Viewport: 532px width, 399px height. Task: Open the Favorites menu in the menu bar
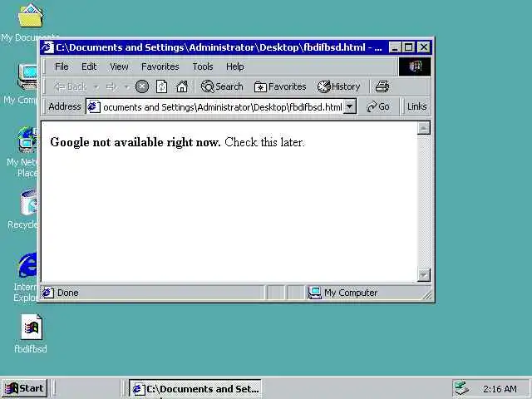(160, 66)
